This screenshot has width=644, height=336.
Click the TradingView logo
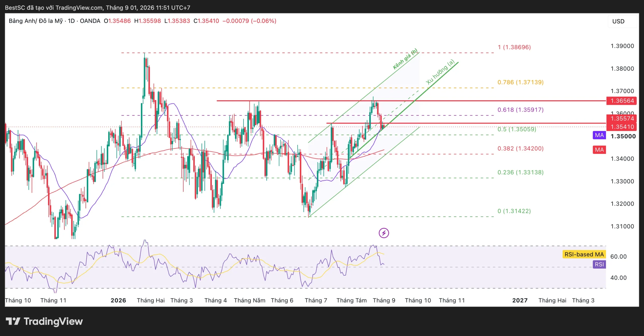[x=44, y=321]
